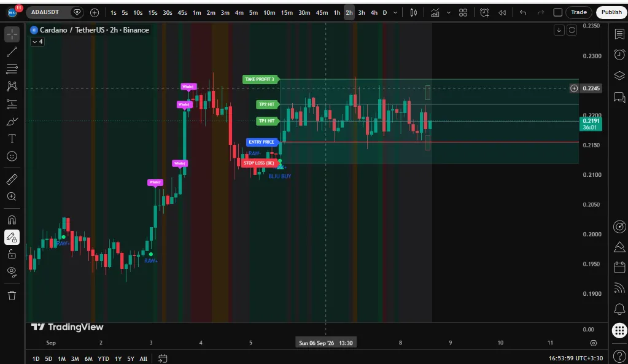Open the notifications bell panel
Image resolution: width=628 pixels, height=364 pixels.
point(619,309)
